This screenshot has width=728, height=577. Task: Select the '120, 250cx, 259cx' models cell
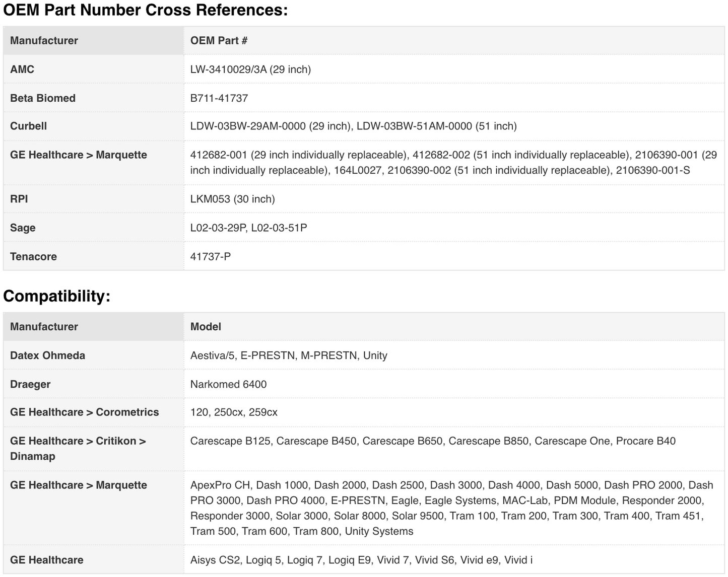click(x=454, y=412)
